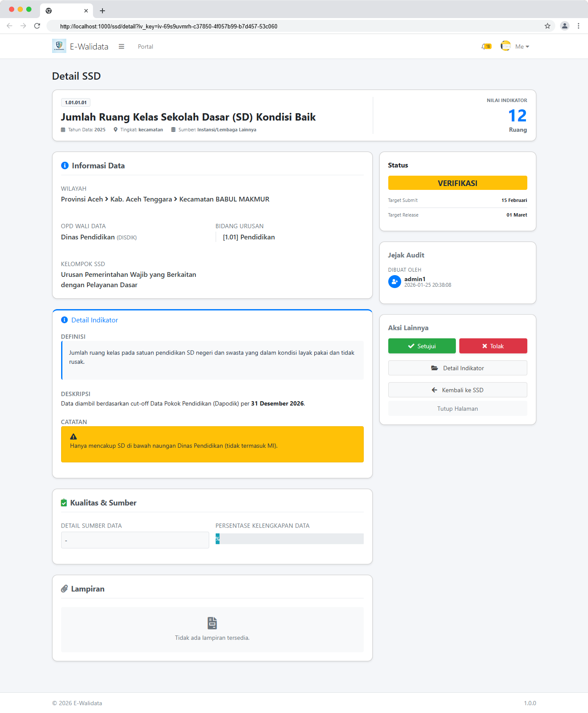Open the Portal menu item

click(145, 46)
